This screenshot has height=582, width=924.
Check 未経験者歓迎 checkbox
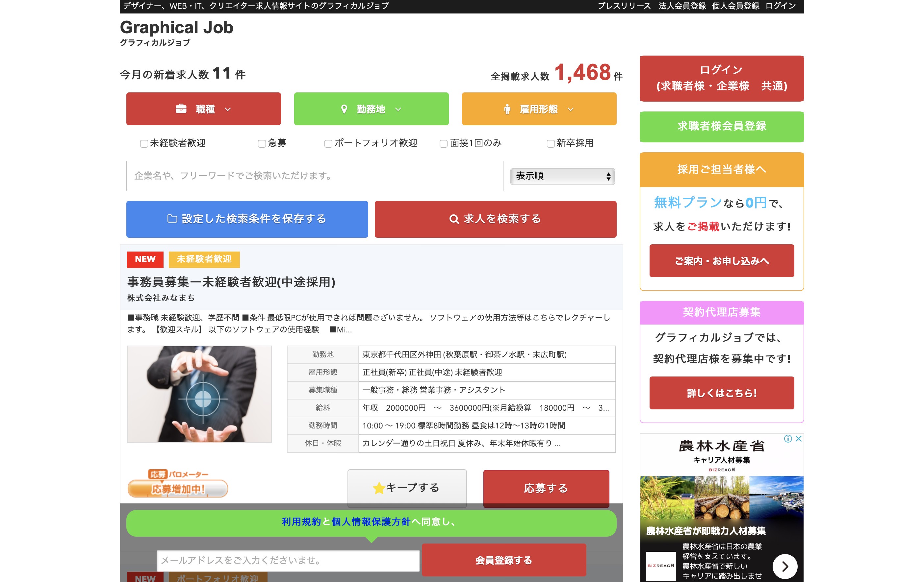pyautogui.click(x=144, y=143)
